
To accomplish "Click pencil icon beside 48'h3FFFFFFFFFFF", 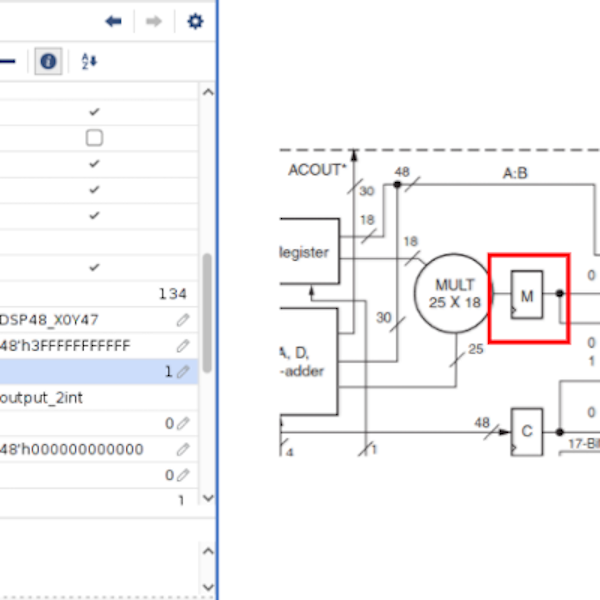I will point(183,346).
